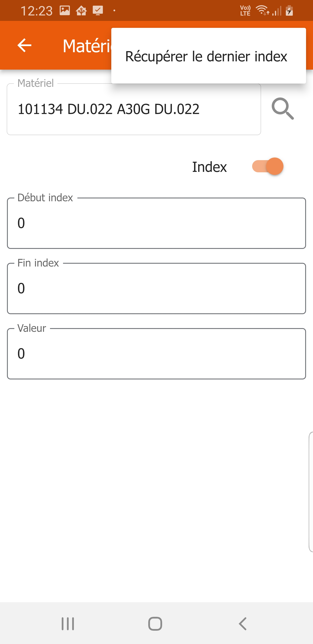Viewport: 313px width, 644px height.
Task: Select 'Récupérer le dernier index' menu entry
Action: [x=206, y=56]
